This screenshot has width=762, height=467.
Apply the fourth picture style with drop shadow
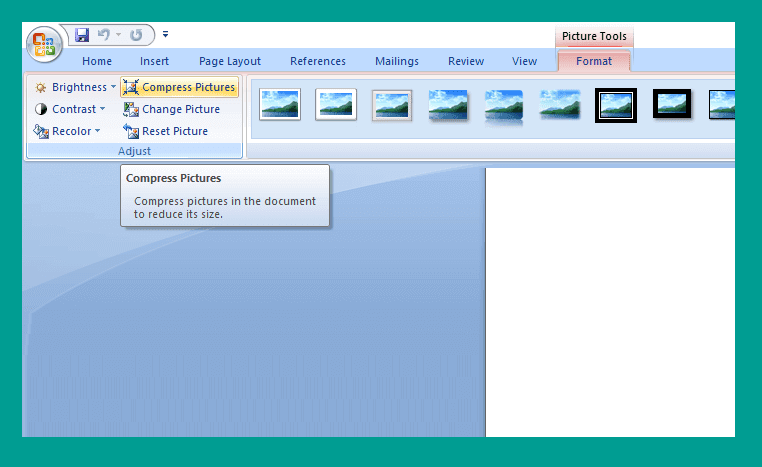coord(448,105)
